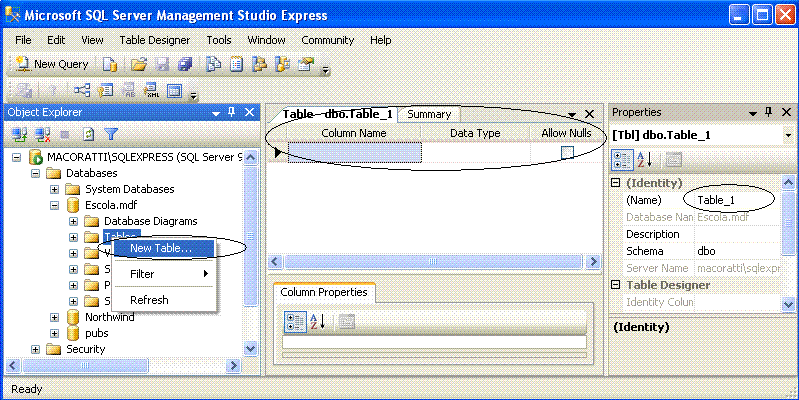Click the Refresh icon in Object Explorer toolbar

click(89, 134)
